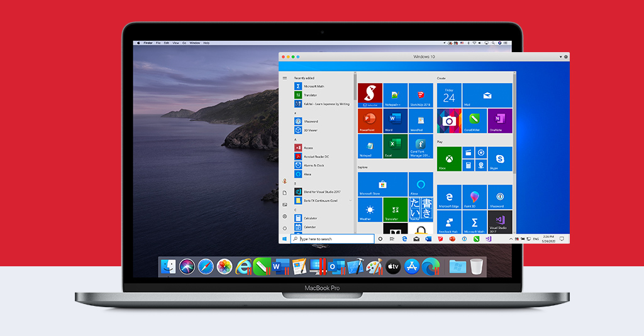Screen dimensions: 644x336
Task: Launch the PowerPoint tile
Action: (370, 121)
